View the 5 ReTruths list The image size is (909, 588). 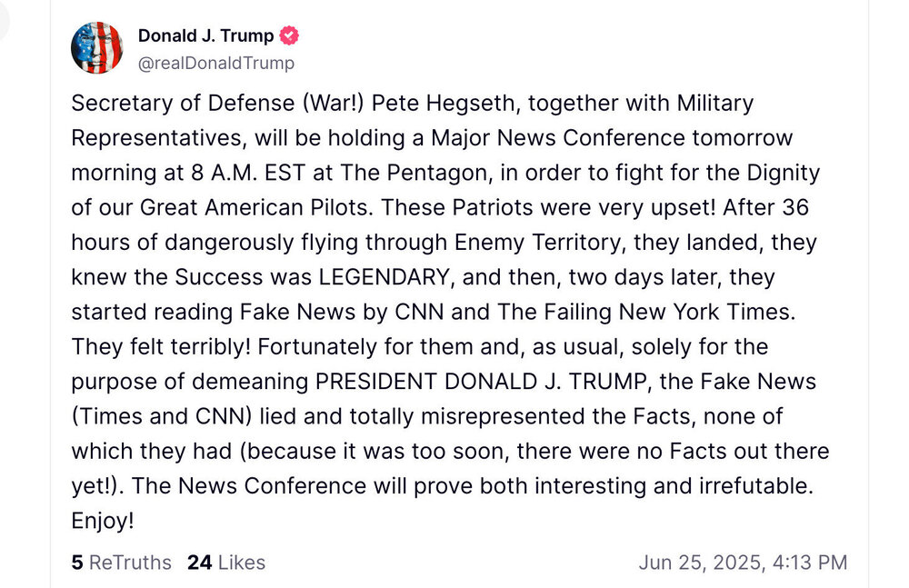tap(121, 563)
